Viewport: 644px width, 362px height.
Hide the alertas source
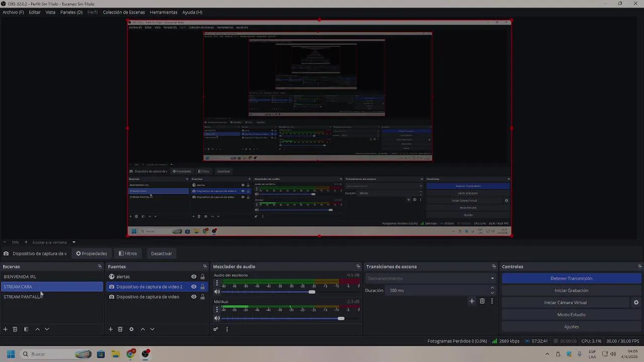[x=194, y=277]
